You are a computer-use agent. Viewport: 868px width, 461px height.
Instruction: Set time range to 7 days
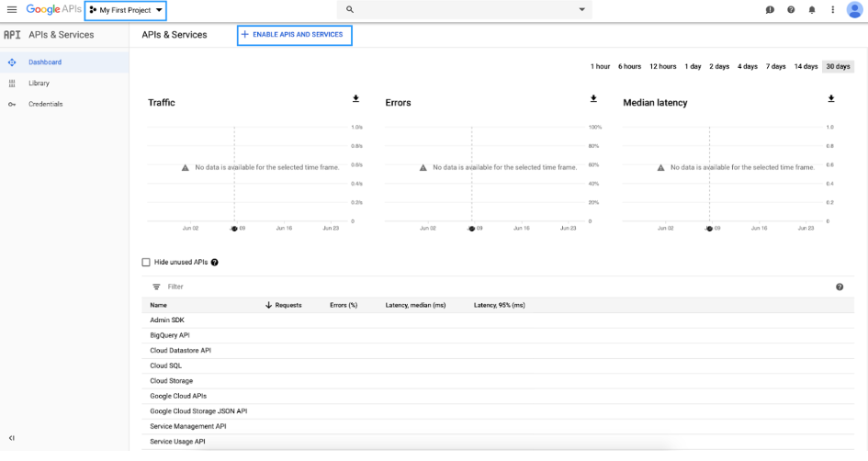pos(775,66)
